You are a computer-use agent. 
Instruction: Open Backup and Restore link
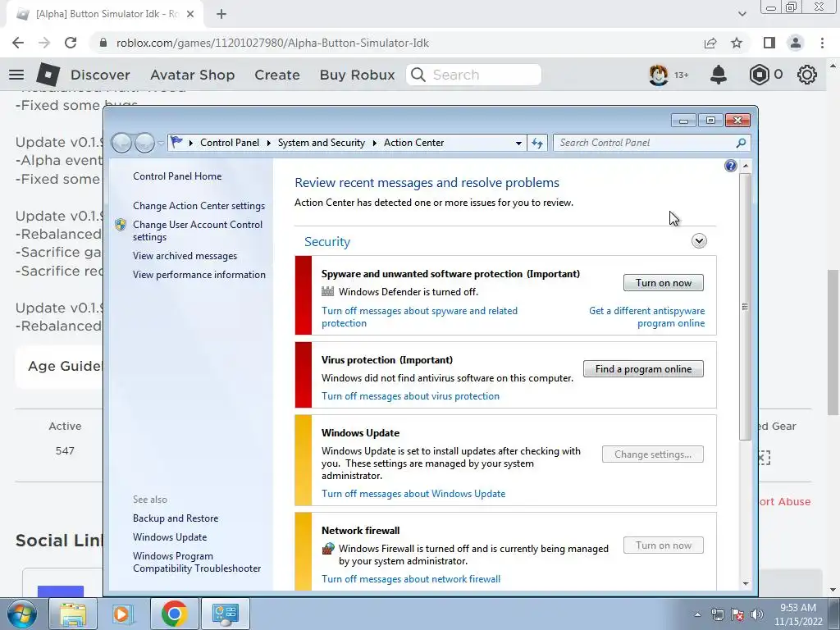pos(176,518)
